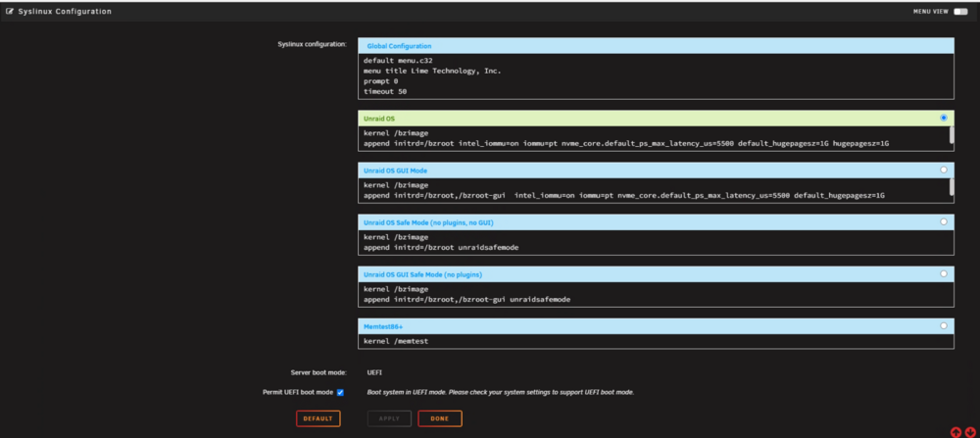Click the Unraid OS GUI Mode text area scrollbar
The width and height of the screenshot is (980, 438).
pos(952,187)
